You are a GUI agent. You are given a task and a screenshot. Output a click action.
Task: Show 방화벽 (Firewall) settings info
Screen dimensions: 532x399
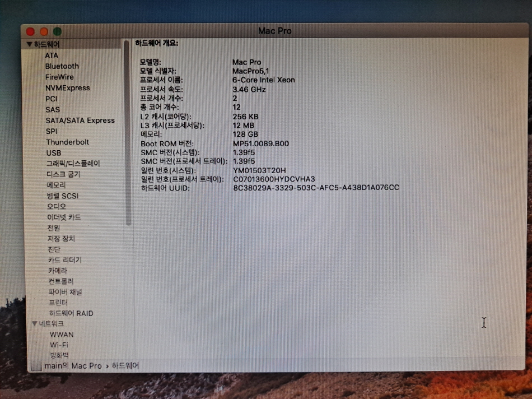point(58,355)
